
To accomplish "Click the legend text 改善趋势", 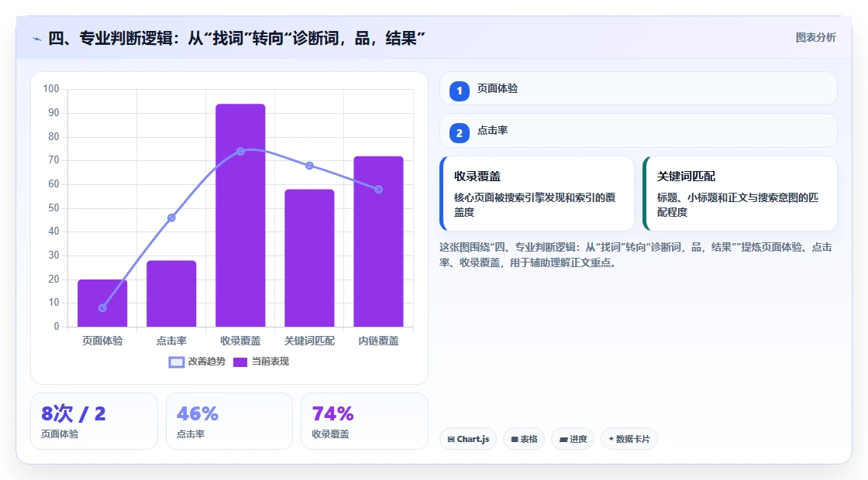I will click(206, 362).
